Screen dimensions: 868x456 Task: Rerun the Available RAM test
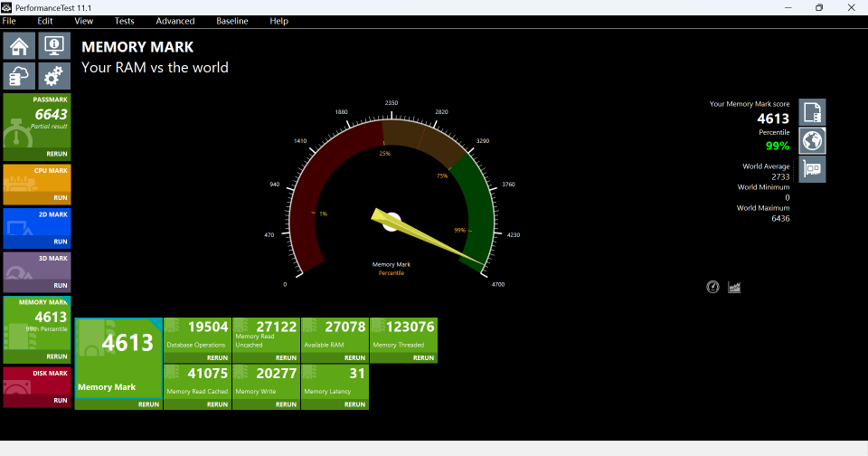[x=354, y=358]
